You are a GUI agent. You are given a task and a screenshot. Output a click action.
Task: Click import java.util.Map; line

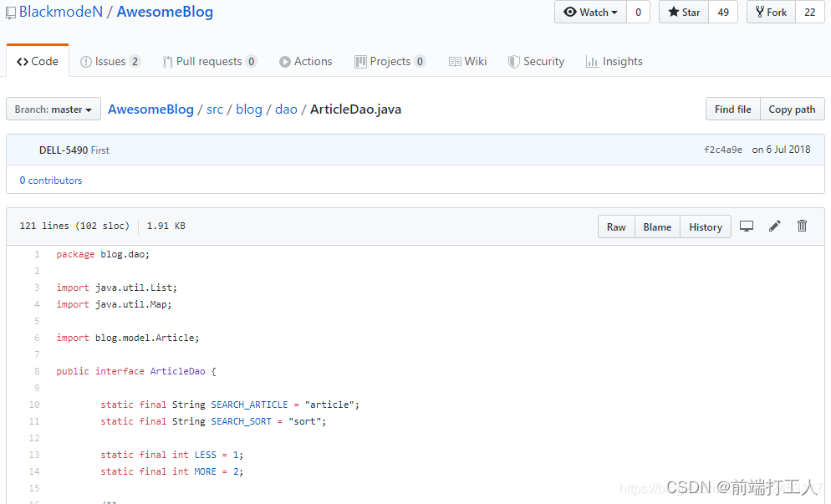pos(114,304)
